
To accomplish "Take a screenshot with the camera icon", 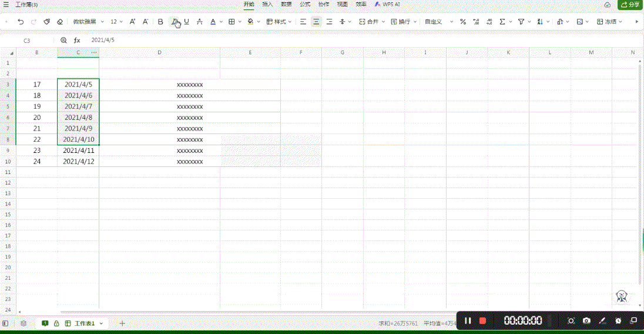I will pos(586,321).
